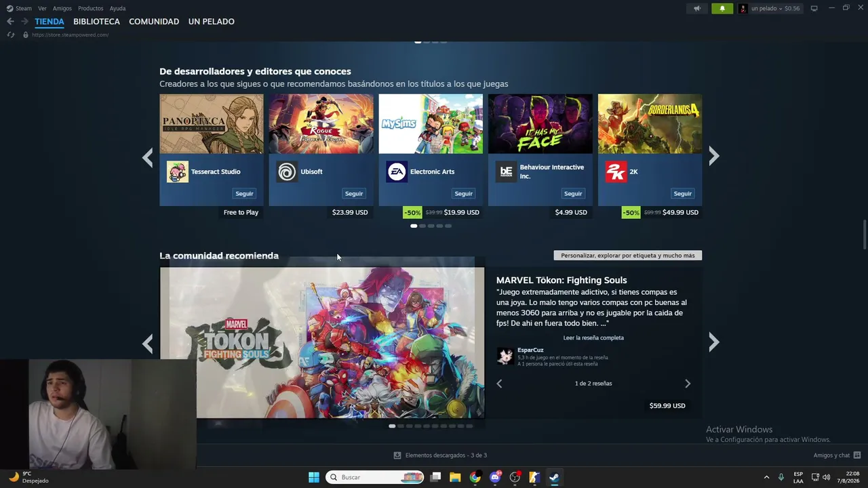This screenshot has width=868, height=488.
Task: Click the Big Picture mode monitor icon
Action: tap(814, 8)
